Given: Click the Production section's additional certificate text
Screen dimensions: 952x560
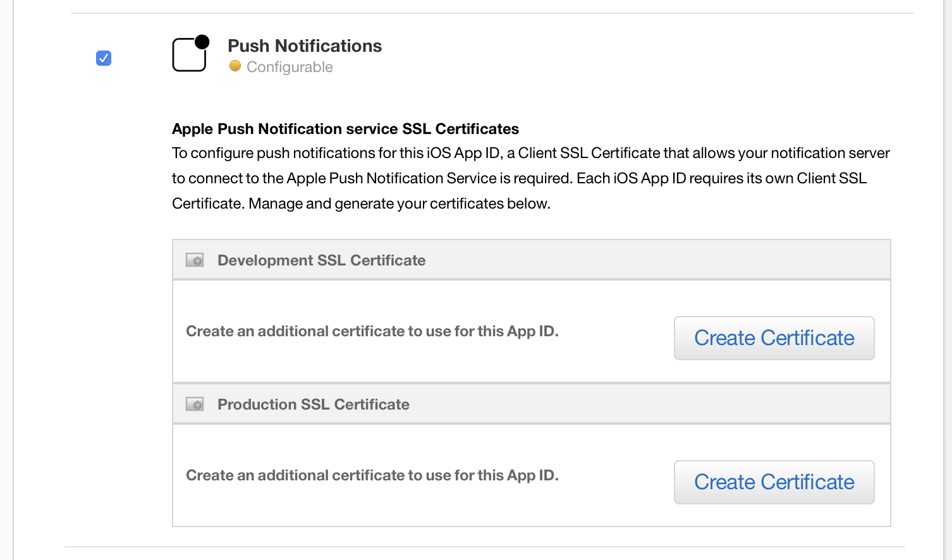Looking at the screenshot, I should [372, 475].
